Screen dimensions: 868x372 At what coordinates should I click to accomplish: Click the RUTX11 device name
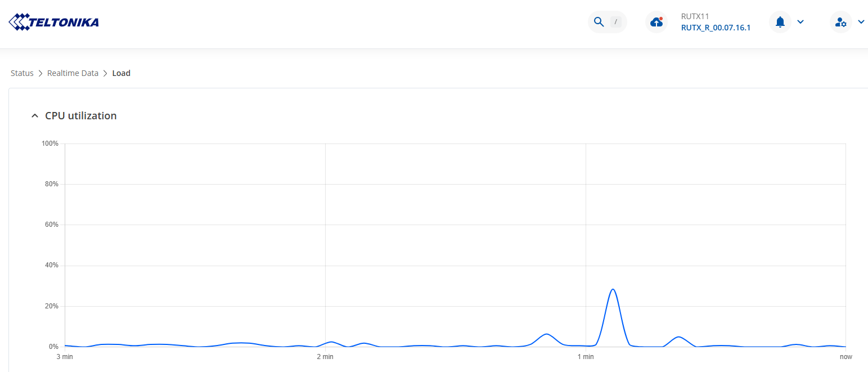pyautogui.click(x=695, y=16)
